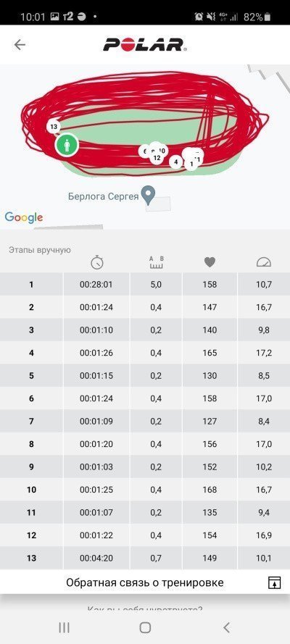Image resolution: width=290 pixels, height=644 pixels.
Task: Tap the Polar logo
Action: tap(145, 44)
